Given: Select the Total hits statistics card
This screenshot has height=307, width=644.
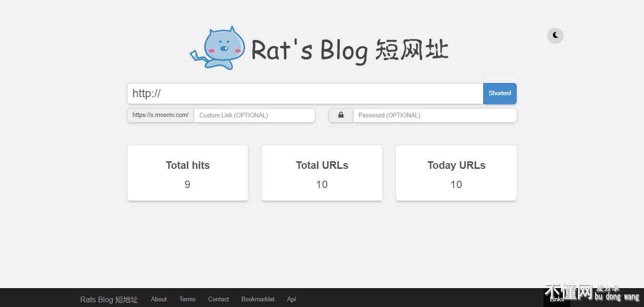Looking at the screenshot, I should [188, 173].
